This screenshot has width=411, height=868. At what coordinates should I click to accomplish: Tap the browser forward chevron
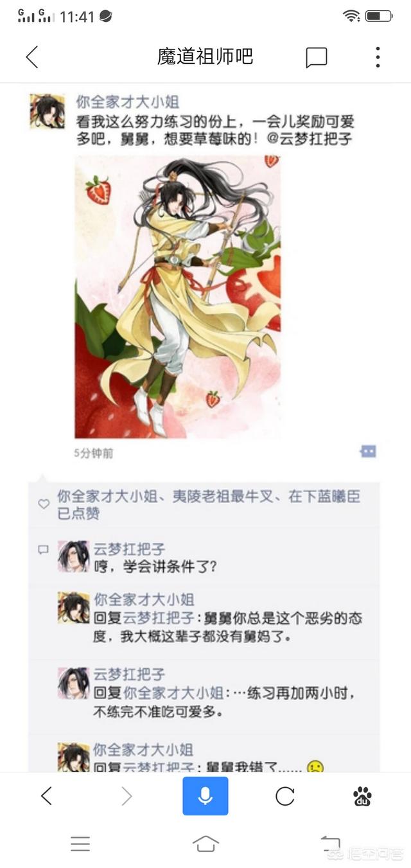pos(127,796)
